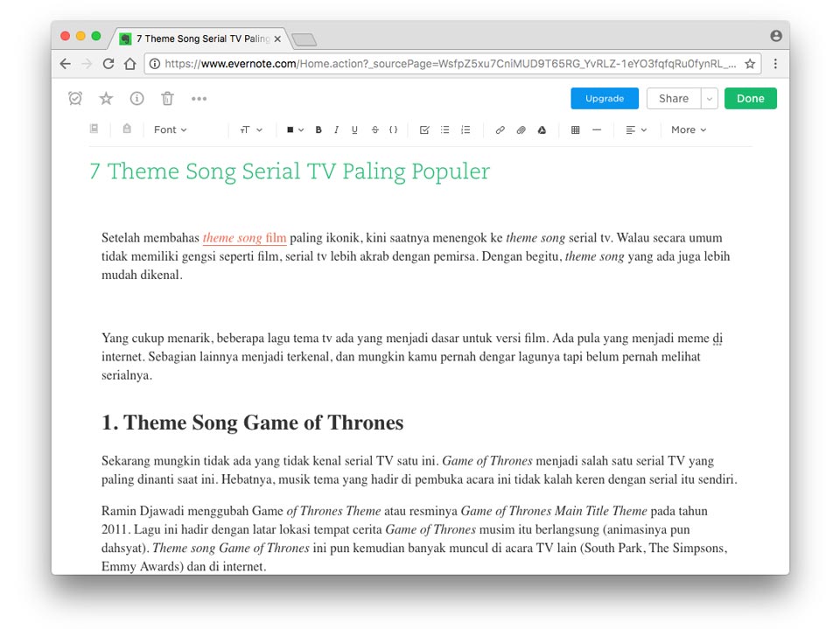
Task: Toggle strikethrough formatting
Action: click(375, 129)
